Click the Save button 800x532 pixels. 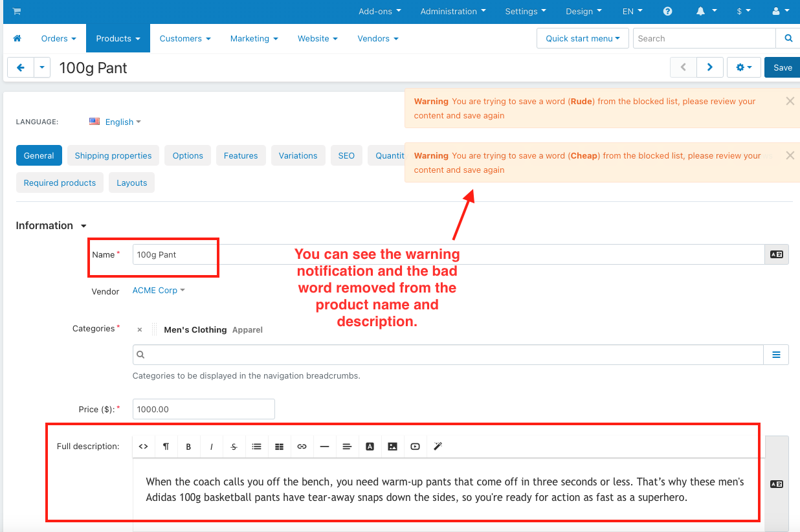(x=782, y=67)
